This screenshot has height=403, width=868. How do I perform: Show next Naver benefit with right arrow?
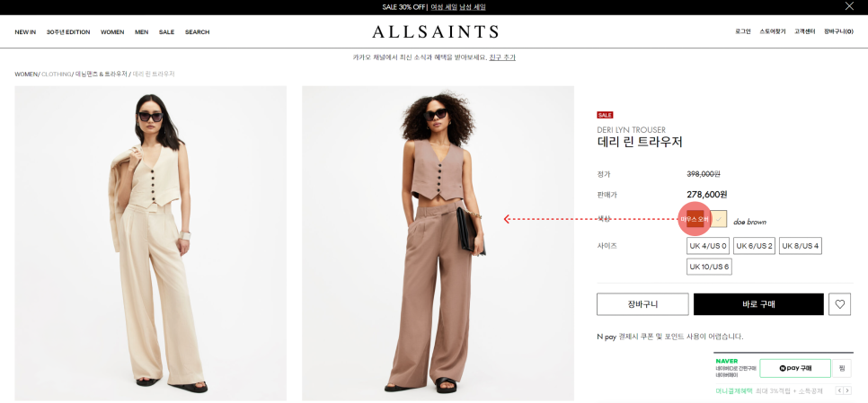coord(847,390)
